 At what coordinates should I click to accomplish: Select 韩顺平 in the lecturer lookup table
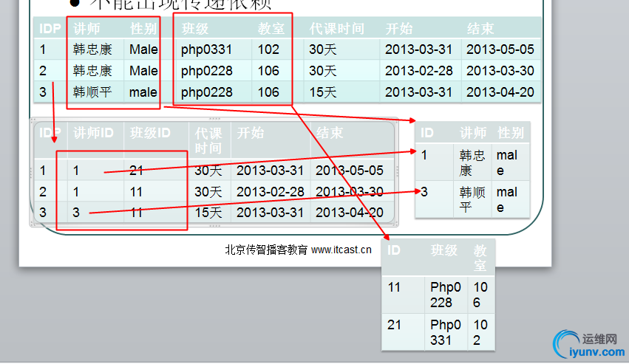click(472, 199)
